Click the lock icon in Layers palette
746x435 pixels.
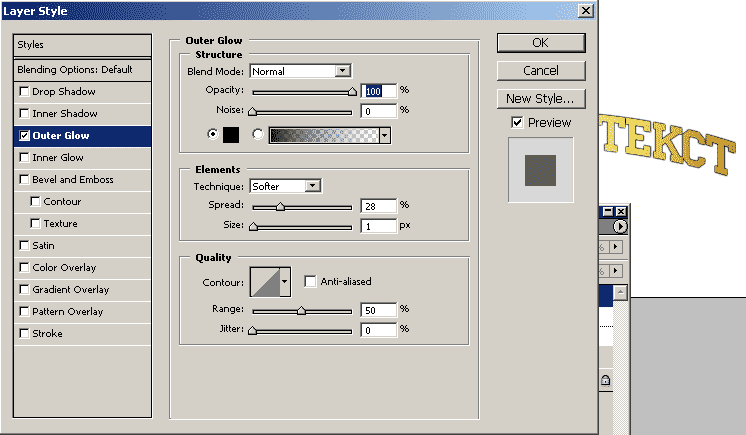coord(605,380)
